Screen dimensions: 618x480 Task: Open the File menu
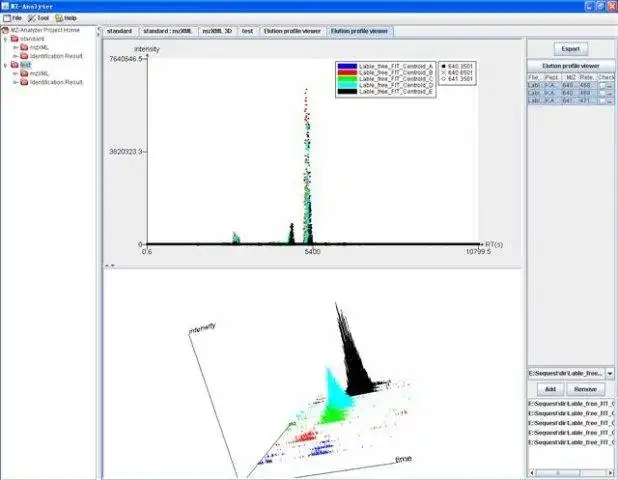(12, 18)
